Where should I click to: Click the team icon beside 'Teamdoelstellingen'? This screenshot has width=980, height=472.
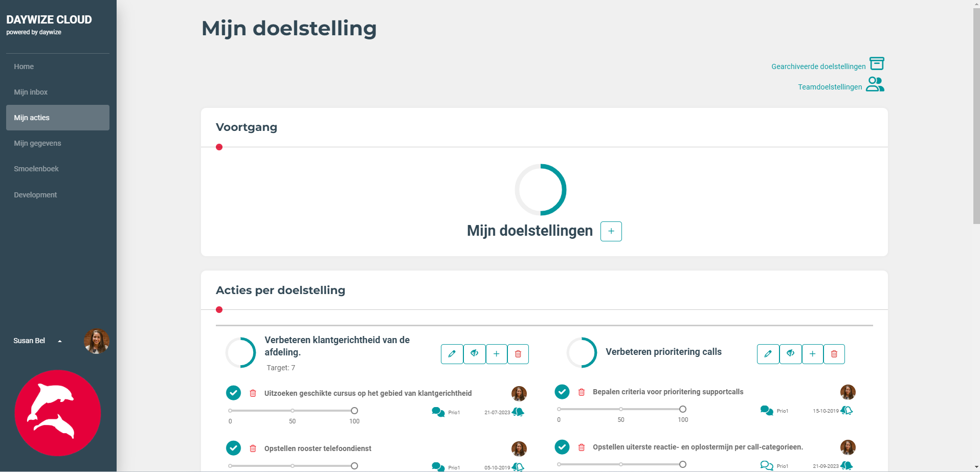click(x=875, y=84)
